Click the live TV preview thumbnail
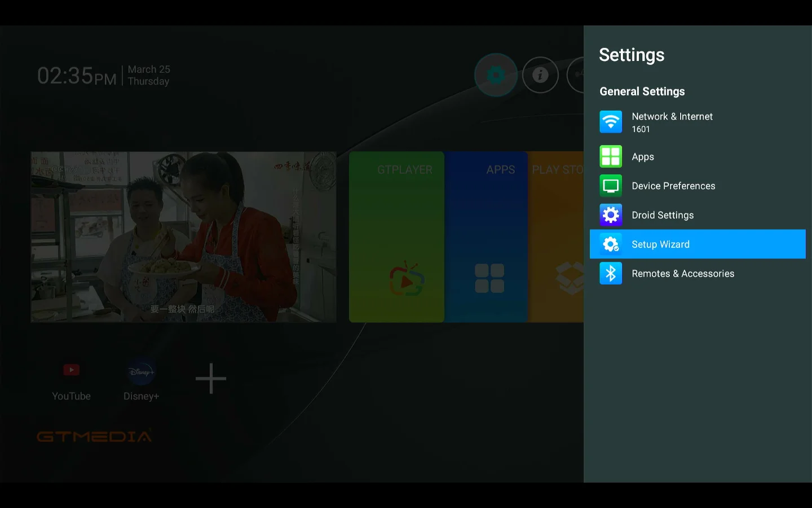 coord(183,237)
